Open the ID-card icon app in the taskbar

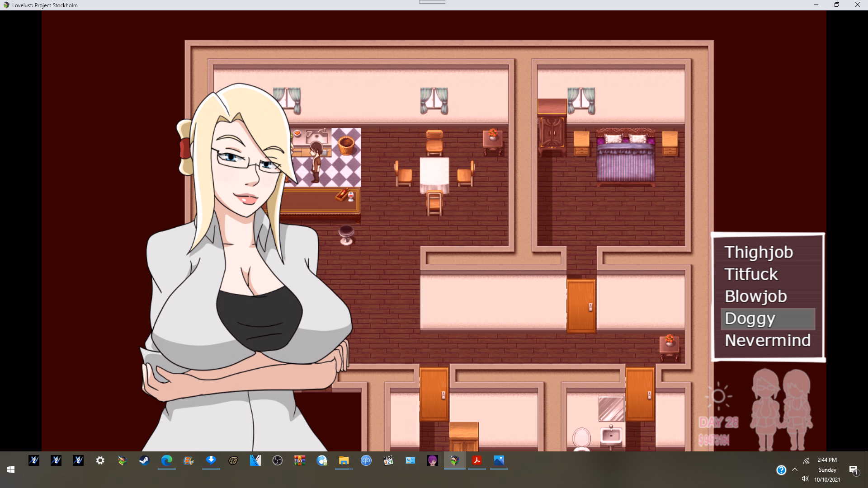tap(410, 460)
